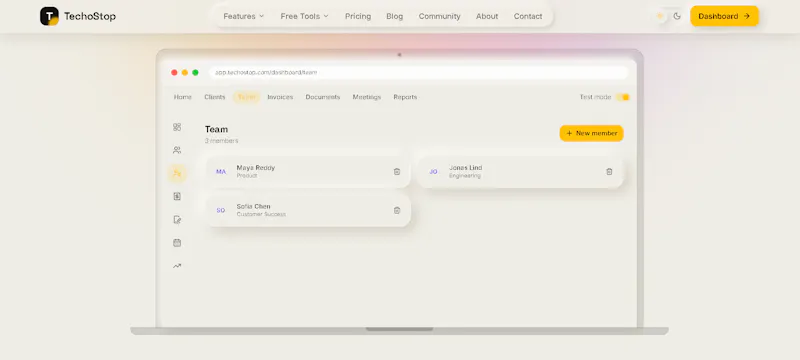Click the TechoStop logo icon
800x360 pixels.
click(x=49, y=16)
